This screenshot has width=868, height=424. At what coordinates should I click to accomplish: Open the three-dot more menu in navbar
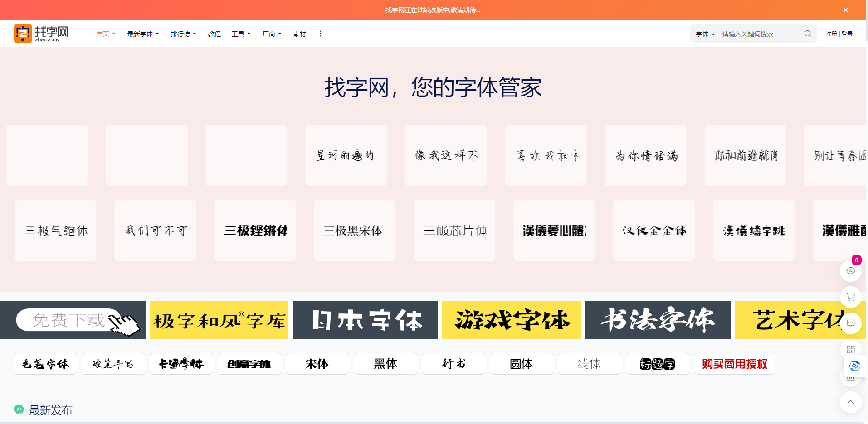point(321,34)
